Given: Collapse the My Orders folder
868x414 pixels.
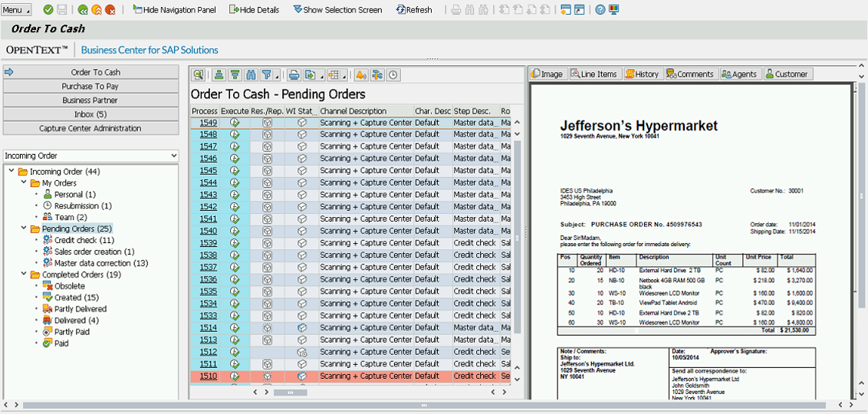Looking at the screenshot, I should pos(24,182).
